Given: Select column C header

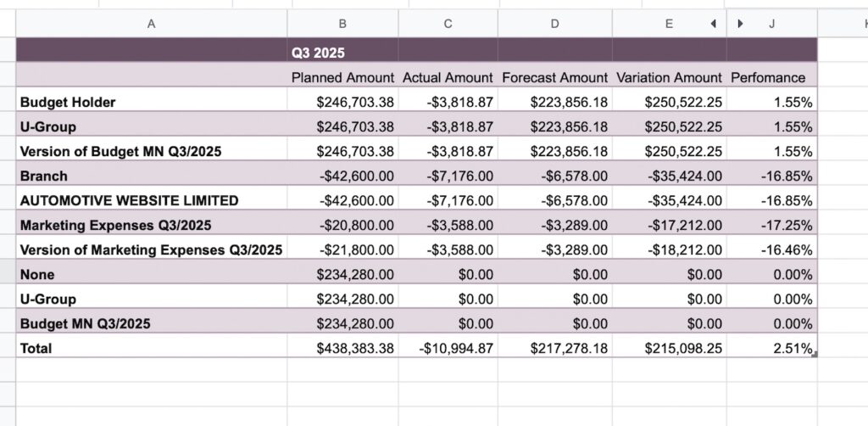Looking at the screenshot, I should pos(448,24).
